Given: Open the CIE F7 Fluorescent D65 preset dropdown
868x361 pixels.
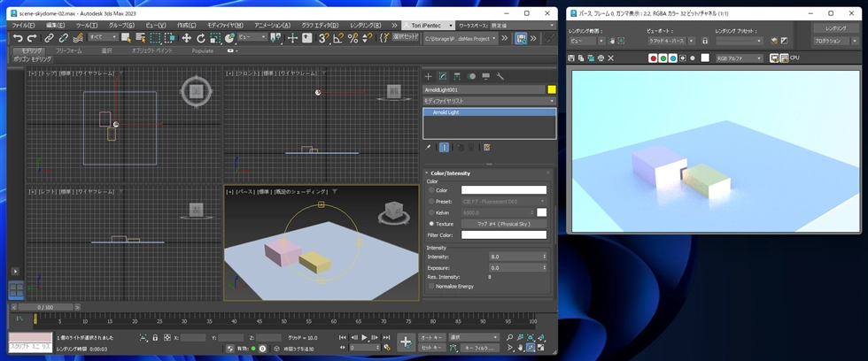Looking at the screenshot, I should [504, 201].
